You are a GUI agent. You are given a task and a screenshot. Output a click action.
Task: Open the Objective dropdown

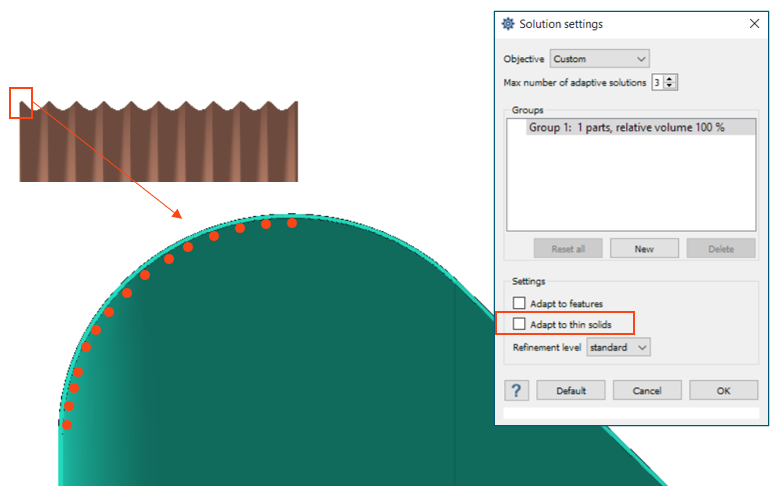point(600,59)
